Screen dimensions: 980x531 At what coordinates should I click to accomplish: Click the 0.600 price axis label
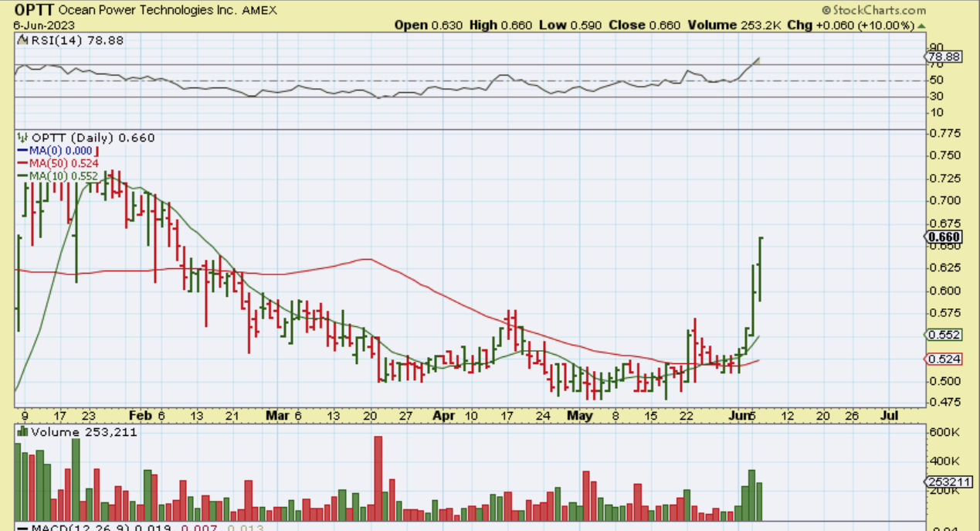(x=946, y=291)
